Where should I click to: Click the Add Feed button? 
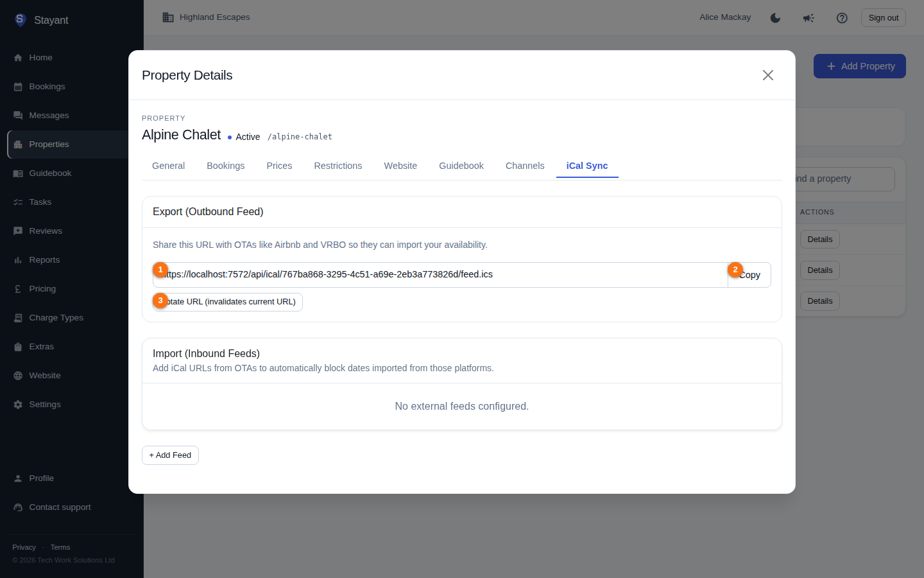click(x=170, y=455)
